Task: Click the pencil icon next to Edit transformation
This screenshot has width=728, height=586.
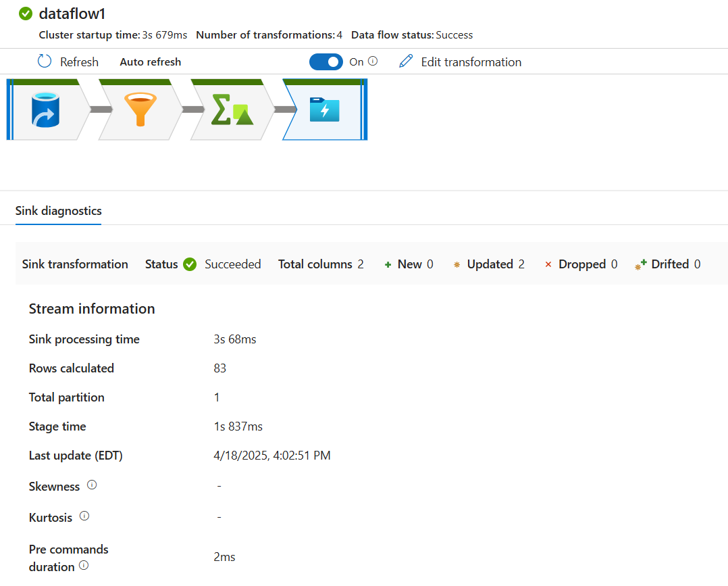Action: click(405, 62)
